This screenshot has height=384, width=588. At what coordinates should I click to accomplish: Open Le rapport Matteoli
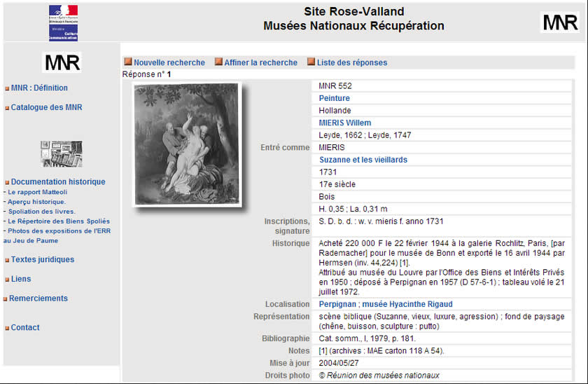(x=38, y=192)
